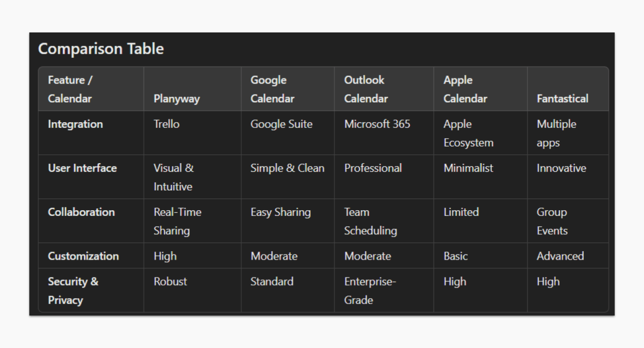Click the User Interface row label
This screenshot has width=644, height=348.
click(82, 168)
